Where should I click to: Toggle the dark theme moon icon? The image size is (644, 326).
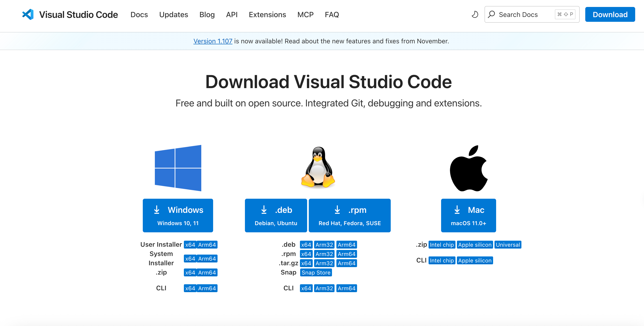pyautogui.click(x=475, y=14)
